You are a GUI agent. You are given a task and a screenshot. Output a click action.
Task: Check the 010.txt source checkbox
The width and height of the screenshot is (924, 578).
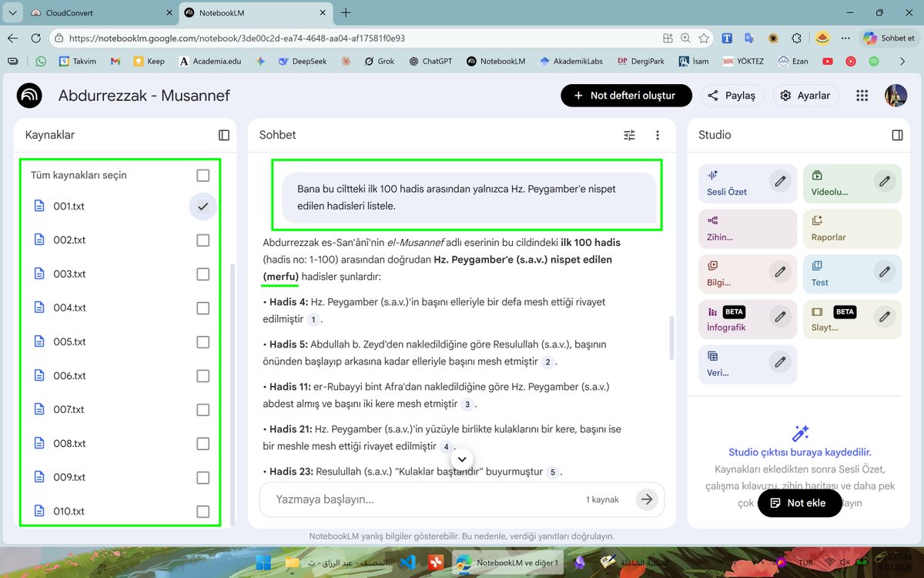pos(203,511)
